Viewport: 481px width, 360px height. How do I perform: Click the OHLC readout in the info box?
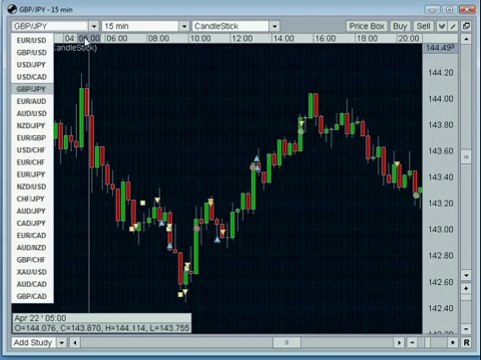(x=102, y=328)
